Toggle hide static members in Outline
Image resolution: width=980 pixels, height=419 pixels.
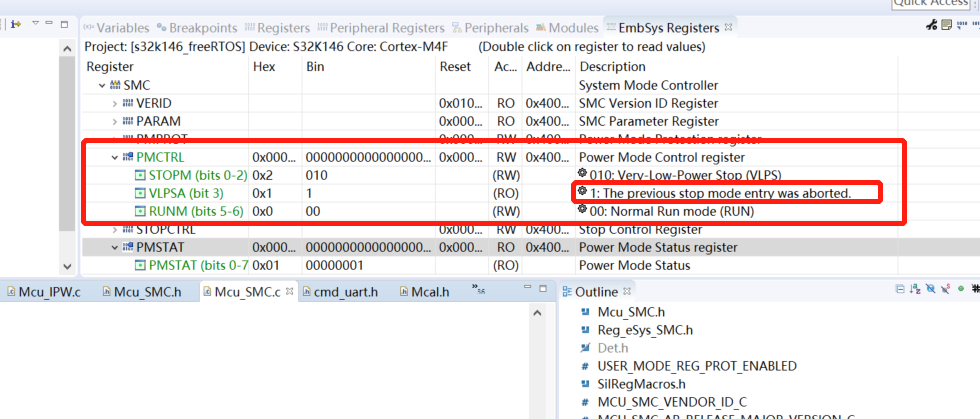(x=946, y=290)
